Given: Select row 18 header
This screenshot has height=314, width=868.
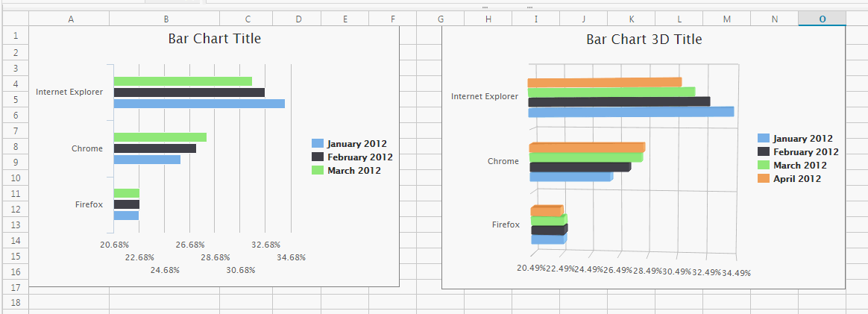Looking at the screenshot, I should tap(16, 302).
